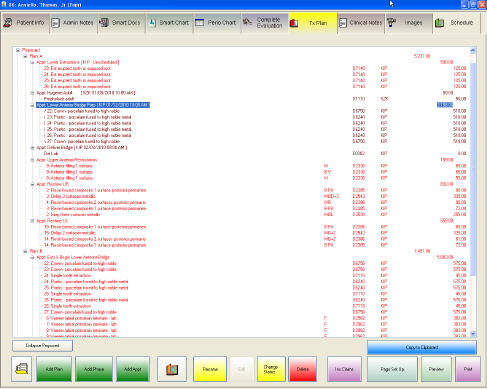This screenshot has height=389, width=487.
Task: Click the yellow Rename button
Action: click(x=210, y=369)
